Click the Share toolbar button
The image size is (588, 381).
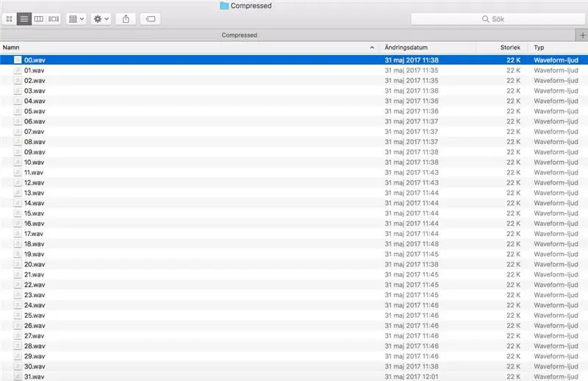[126, 19]
